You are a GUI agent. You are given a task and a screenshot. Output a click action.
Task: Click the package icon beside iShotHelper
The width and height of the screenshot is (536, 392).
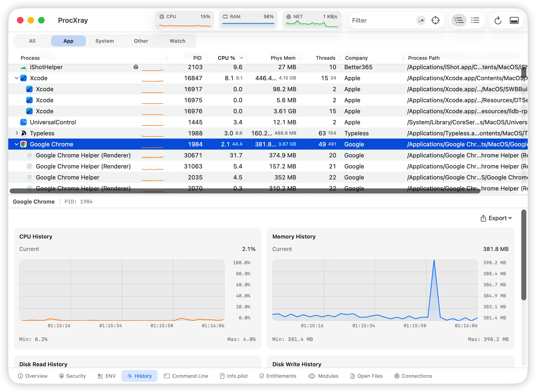(136, 67)
